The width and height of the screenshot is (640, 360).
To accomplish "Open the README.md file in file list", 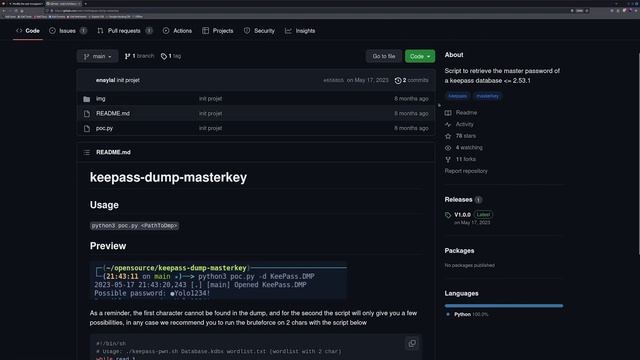I will [x=113, y=113].
